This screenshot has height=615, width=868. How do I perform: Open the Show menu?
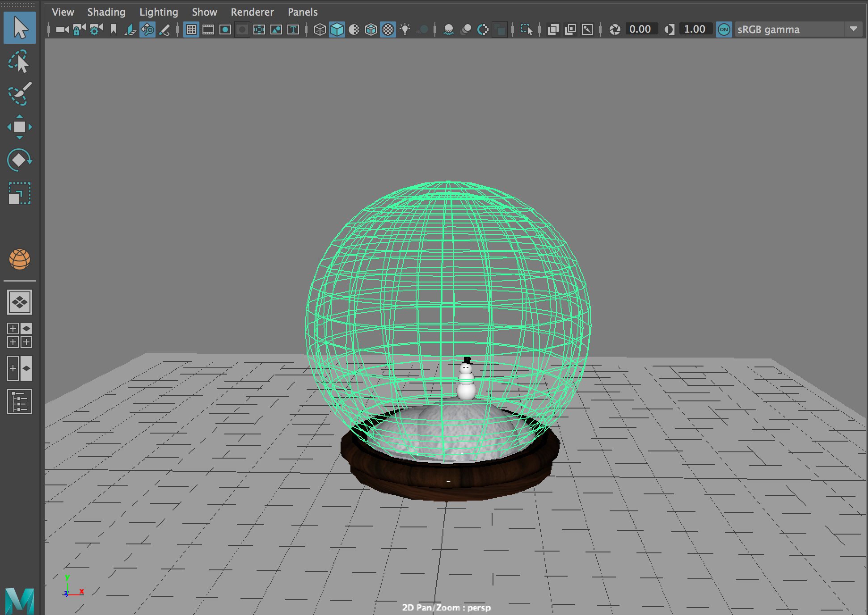pos(204,12)
